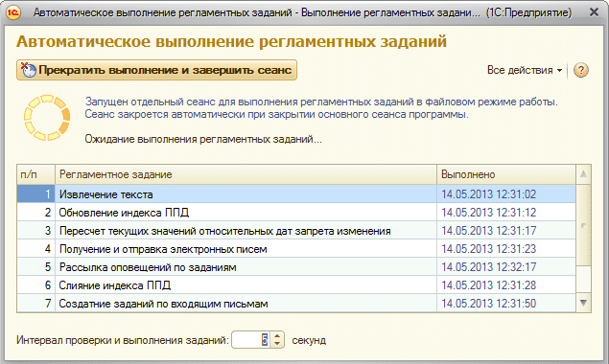609x364 pixels.
Task: Click the timestamp '14.05.2013 12:31:17'
Action: [x=488, y=231]
